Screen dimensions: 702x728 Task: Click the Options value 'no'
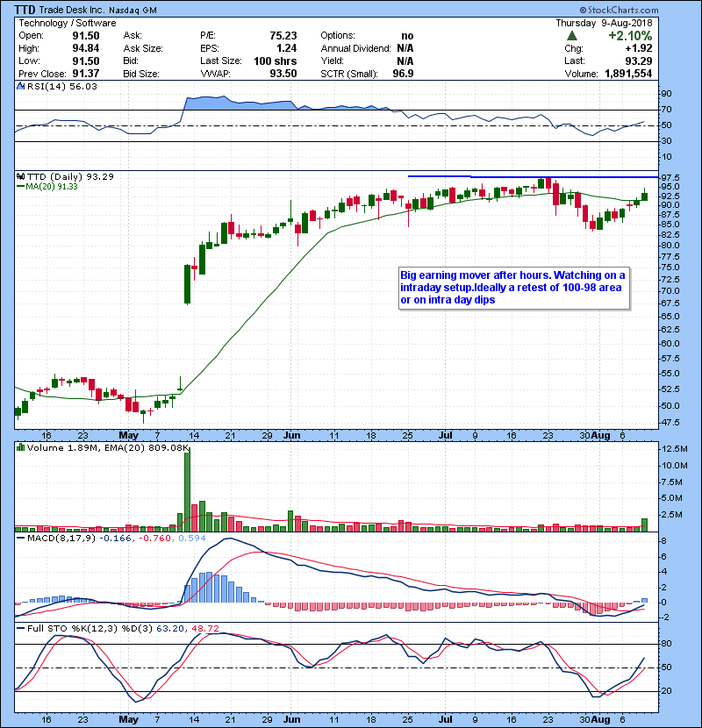pos(407,36)
